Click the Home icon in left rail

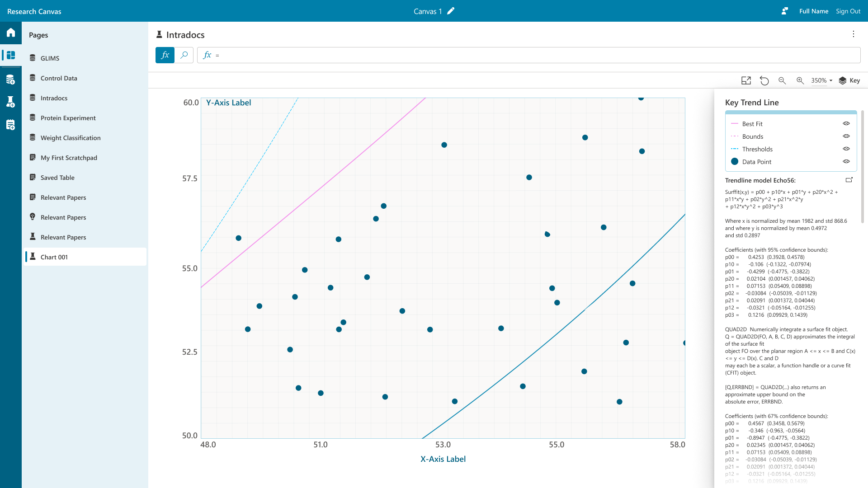point(11,33)
